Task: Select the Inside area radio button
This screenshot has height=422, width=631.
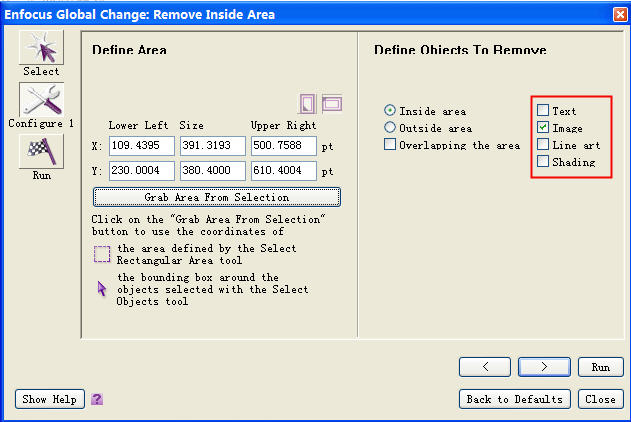Action: [x=389, y=110]
